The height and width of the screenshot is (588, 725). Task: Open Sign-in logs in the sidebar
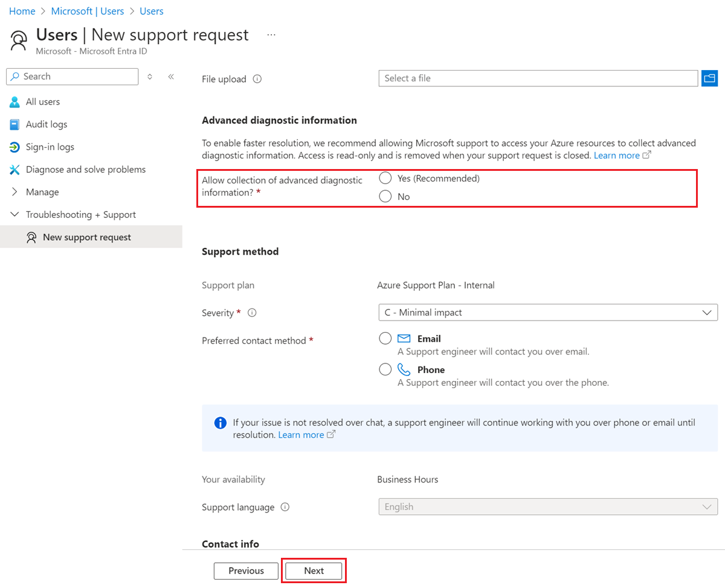click(x=48, y=147)
